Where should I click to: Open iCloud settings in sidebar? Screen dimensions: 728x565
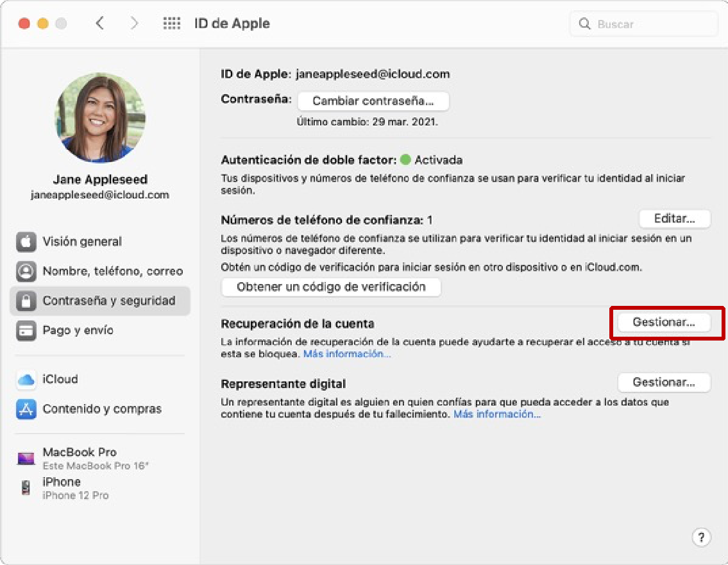100,379
